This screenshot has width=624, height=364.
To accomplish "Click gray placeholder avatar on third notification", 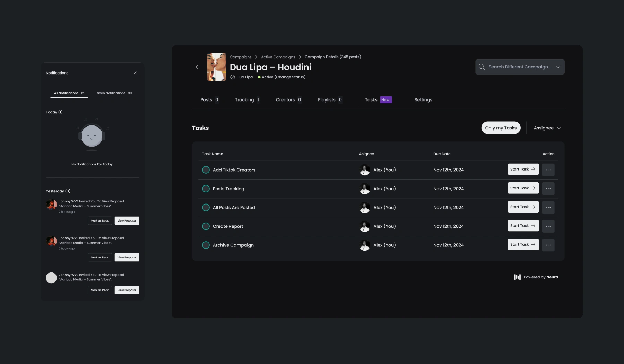I will click(51, 278).
